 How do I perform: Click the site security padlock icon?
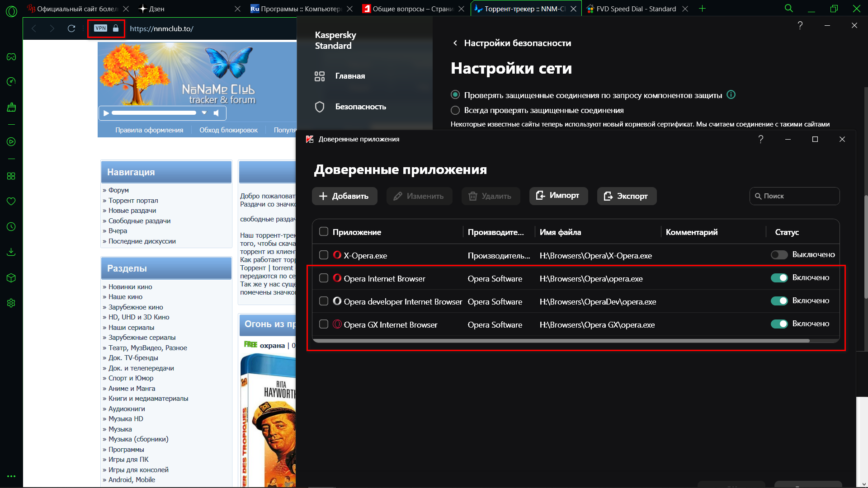pos(116,28)
